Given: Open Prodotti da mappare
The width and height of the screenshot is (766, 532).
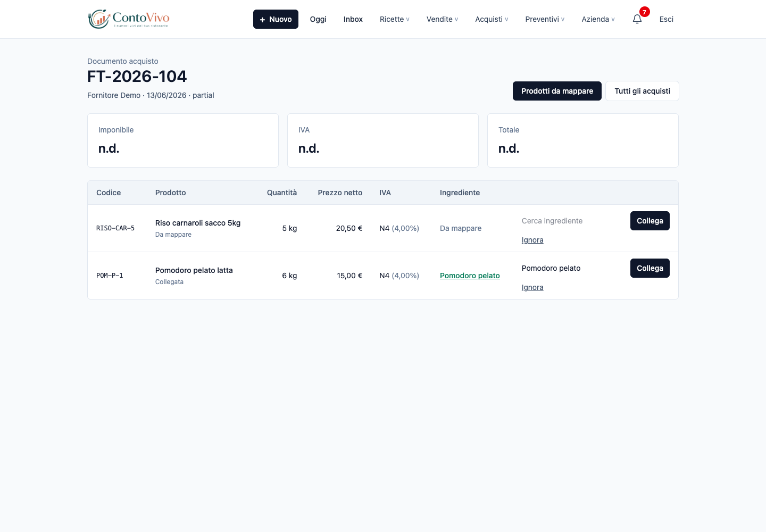Looking at the screenshot, I should point(557,91).
